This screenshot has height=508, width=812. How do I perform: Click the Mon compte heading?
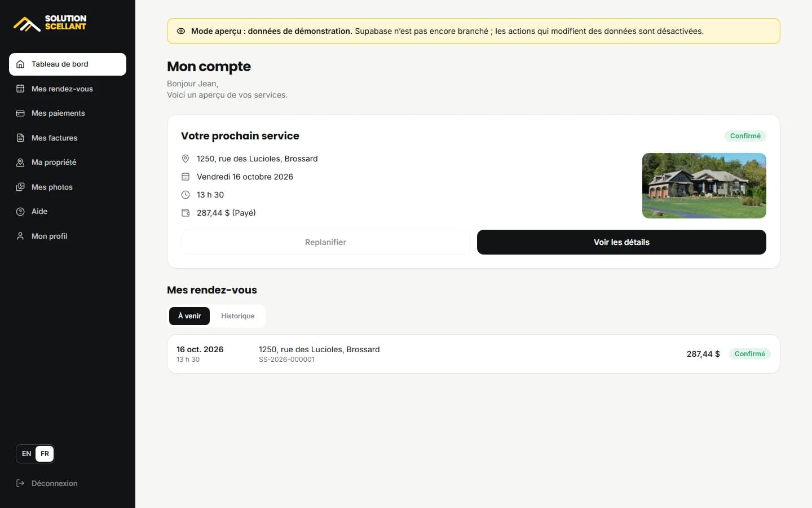point(209,67)
